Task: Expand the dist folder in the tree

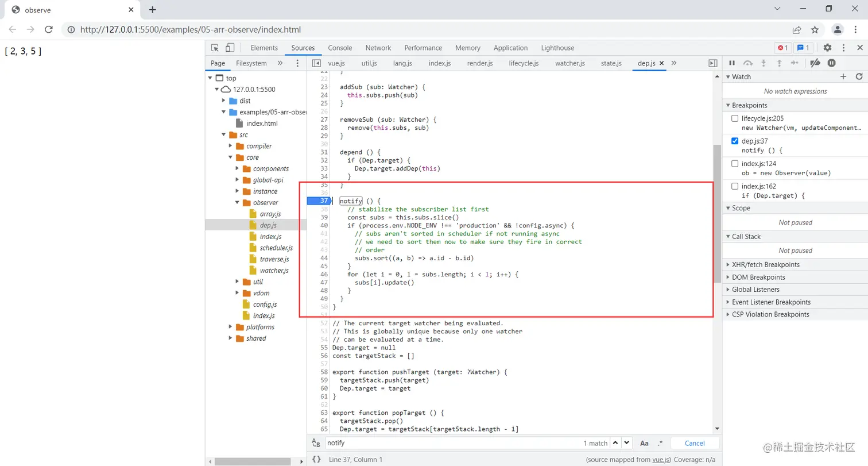Action: [x=224, y=101]
